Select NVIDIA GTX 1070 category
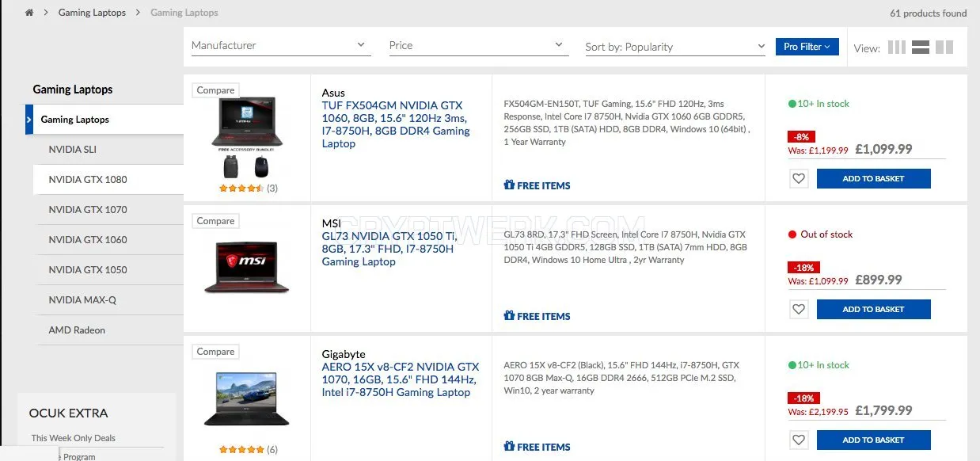Viewport: 980px width, 461px height. (108, 210)
